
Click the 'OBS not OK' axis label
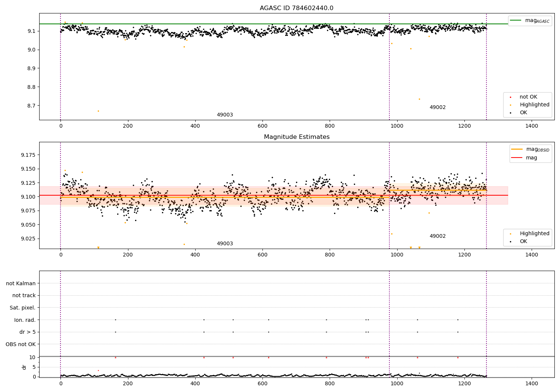[21, 344]
